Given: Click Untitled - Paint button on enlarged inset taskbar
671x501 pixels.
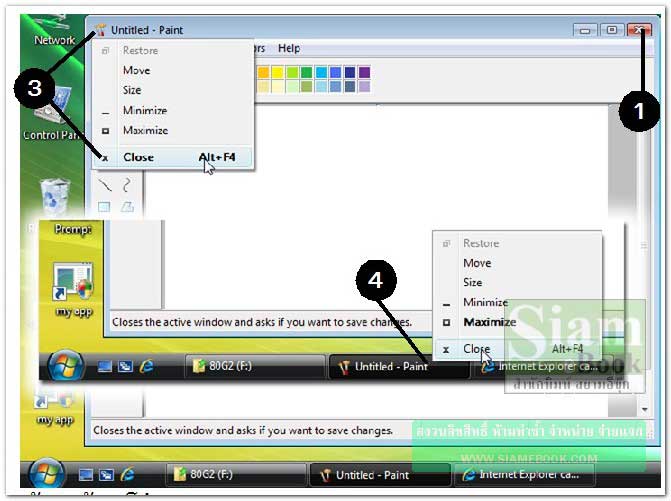Looking at the screenshot, I should tap(399, 367).
